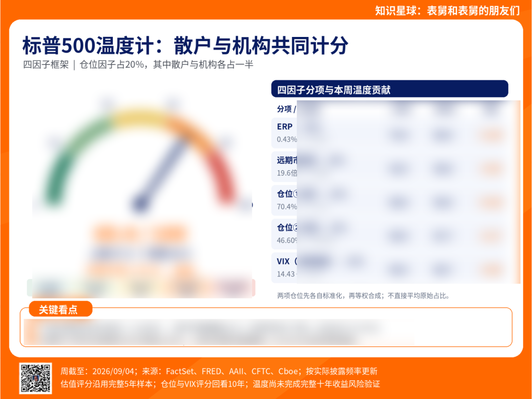Image resolution: width=532 pixels, height=399 pixels.
Task: Click the 知识星球 header text
Action: [x=447, y=10]
